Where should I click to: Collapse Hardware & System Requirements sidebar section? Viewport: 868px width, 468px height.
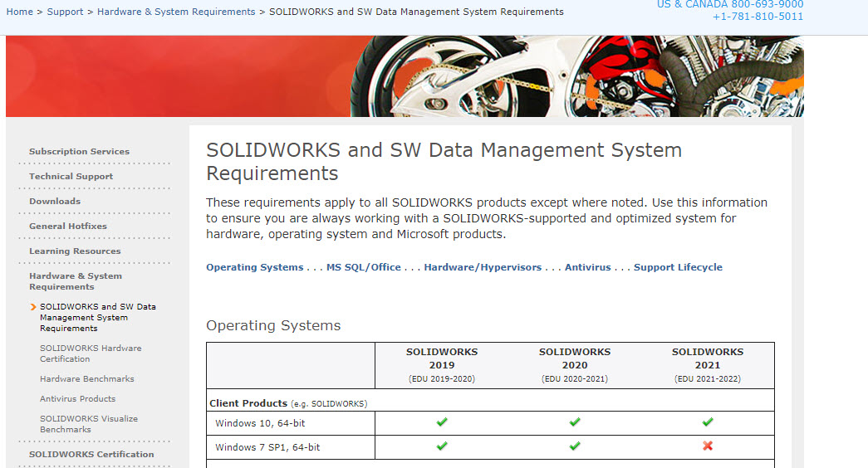coord(76,281)
